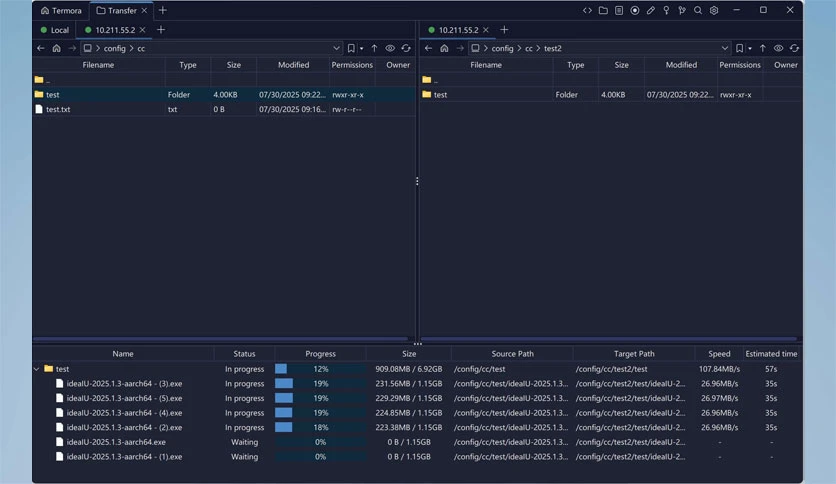The height and width of the screenshot is (484, 836).
Task: Click progress bar of idealU (2).exe at 18%
Action: (x=320, y=427)
